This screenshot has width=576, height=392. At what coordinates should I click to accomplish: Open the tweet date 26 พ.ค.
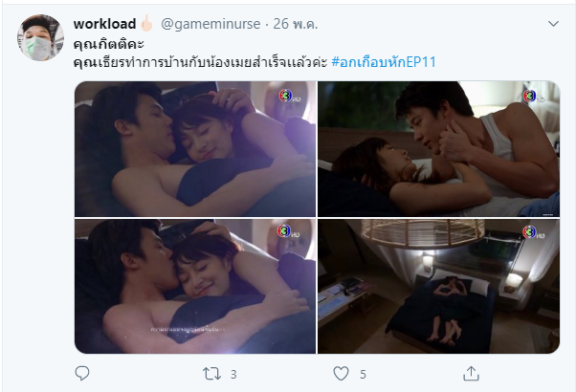click(296, 24)
